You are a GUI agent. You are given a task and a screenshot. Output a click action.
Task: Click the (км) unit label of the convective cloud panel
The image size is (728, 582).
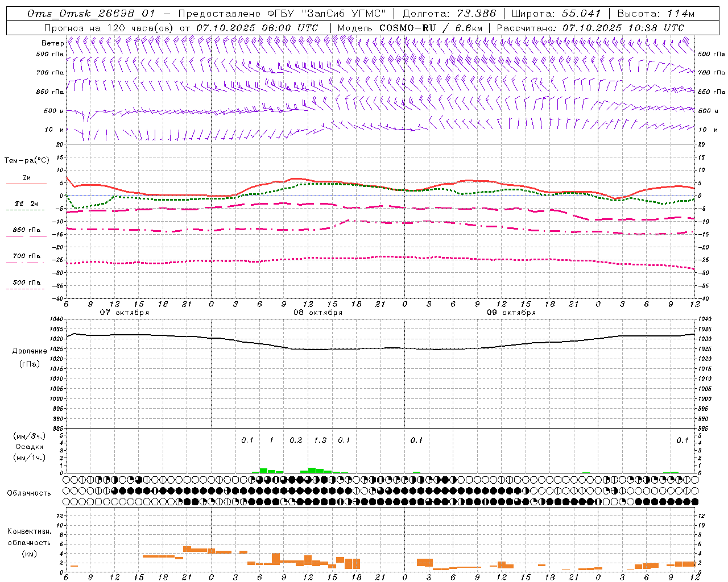coord(29,554)
